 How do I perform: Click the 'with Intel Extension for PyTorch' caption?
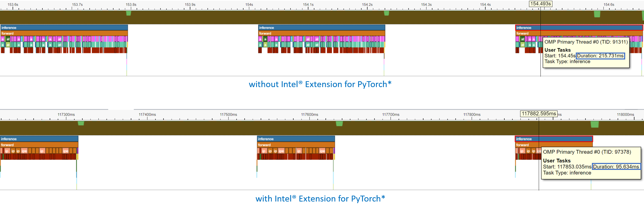[320, 199]
